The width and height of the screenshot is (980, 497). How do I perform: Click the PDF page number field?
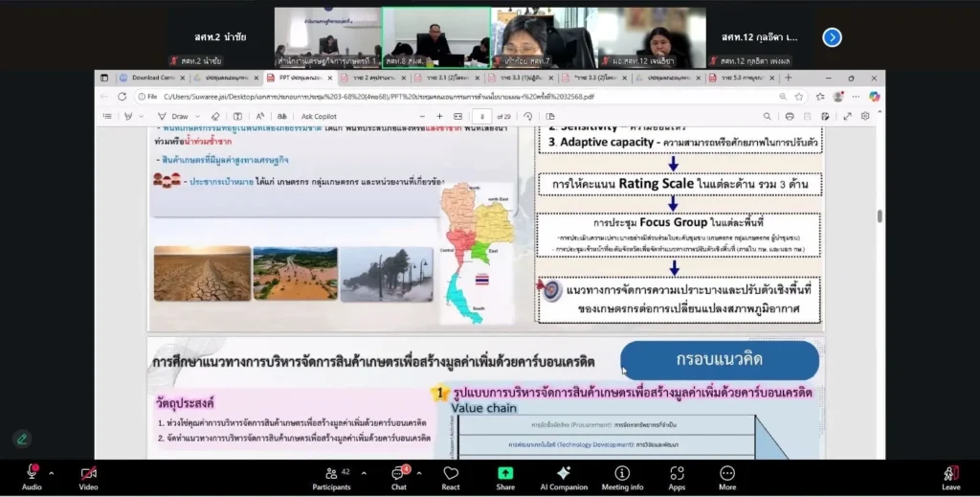pyautogui.click(x=484, y=116)
